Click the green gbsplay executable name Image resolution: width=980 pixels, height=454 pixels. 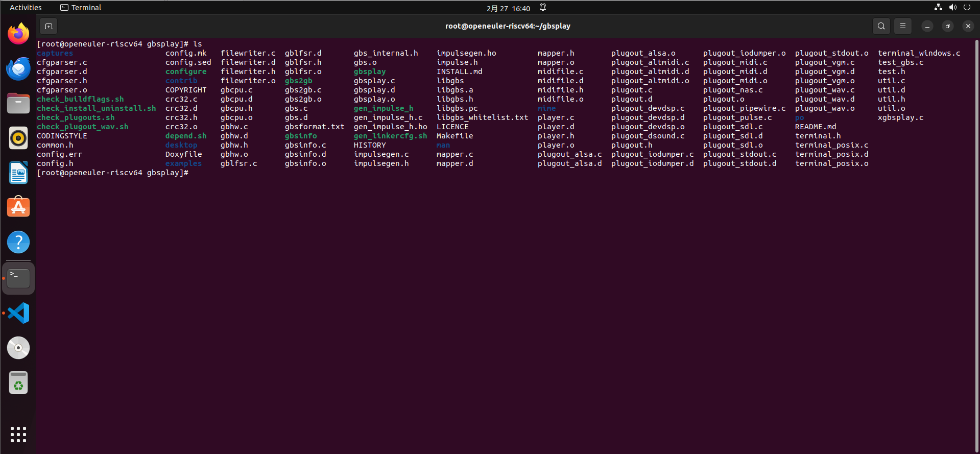(370, 71)
